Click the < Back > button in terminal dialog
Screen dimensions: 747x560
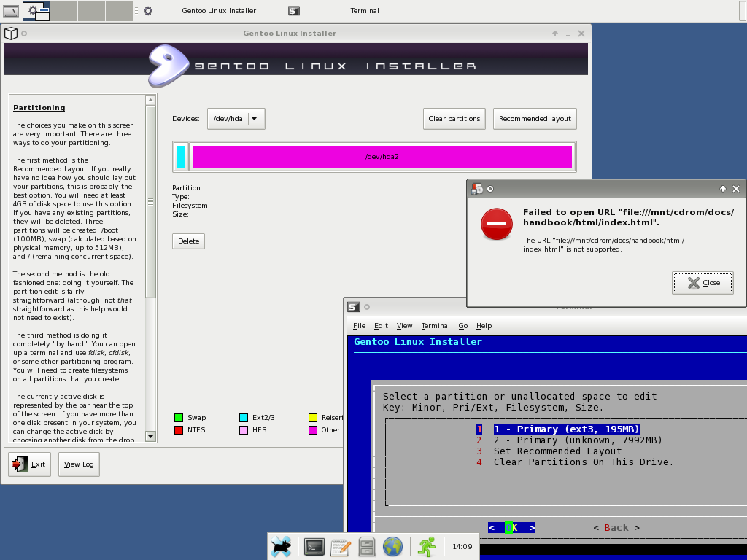click(616, 528)
